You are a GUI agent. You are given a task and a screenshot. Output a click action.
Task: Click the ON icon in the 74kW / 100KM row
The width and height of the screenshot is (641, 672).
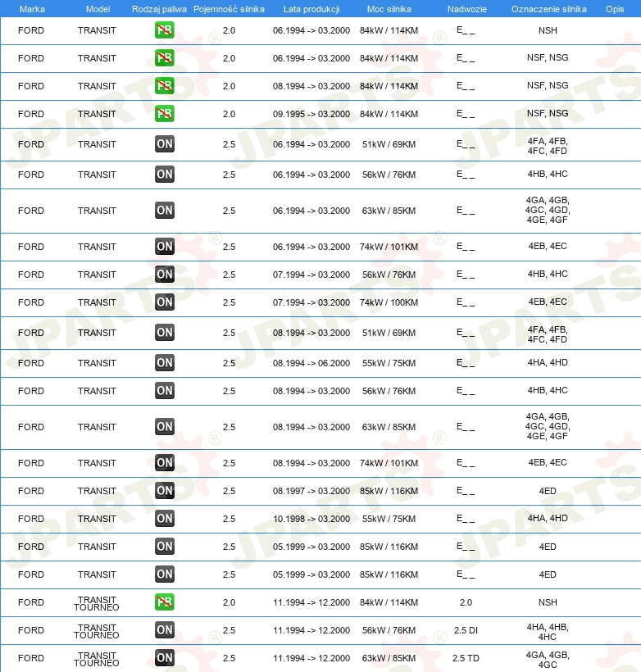coord(165,302)
